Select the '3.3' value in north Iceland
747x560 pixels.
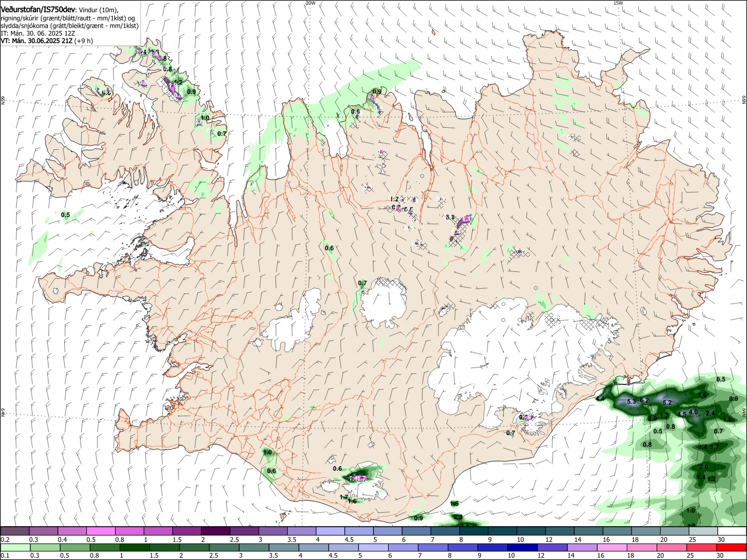click(450, 217)
